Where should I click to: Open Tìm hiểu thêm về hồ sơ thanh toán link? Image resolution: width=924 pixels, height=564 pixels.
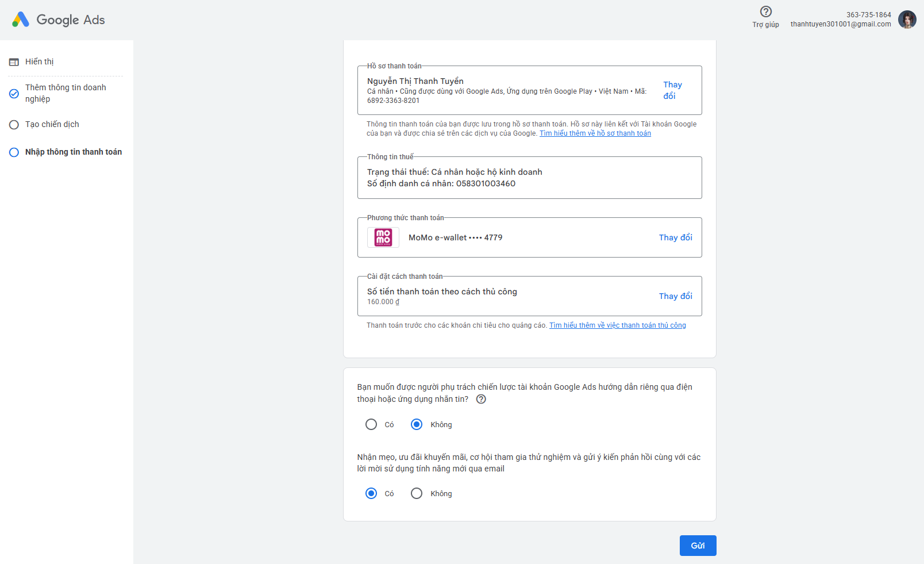[595, 133]
